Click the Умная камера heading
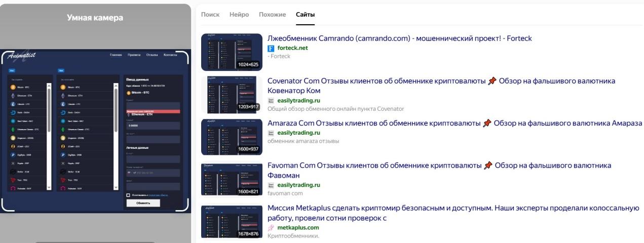The height and width of the screenshot is (243, 644). click(x=95, y=18)
